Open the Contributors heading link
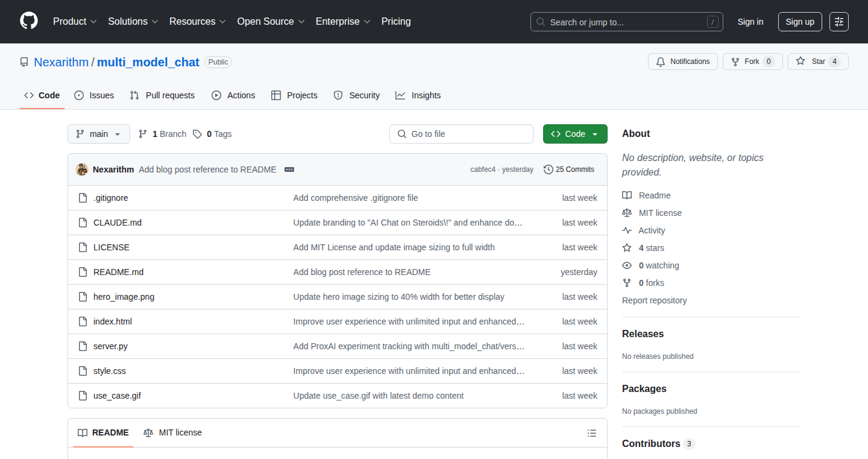Viewport: 868px width, 459px height. click(x=658, y=443)
